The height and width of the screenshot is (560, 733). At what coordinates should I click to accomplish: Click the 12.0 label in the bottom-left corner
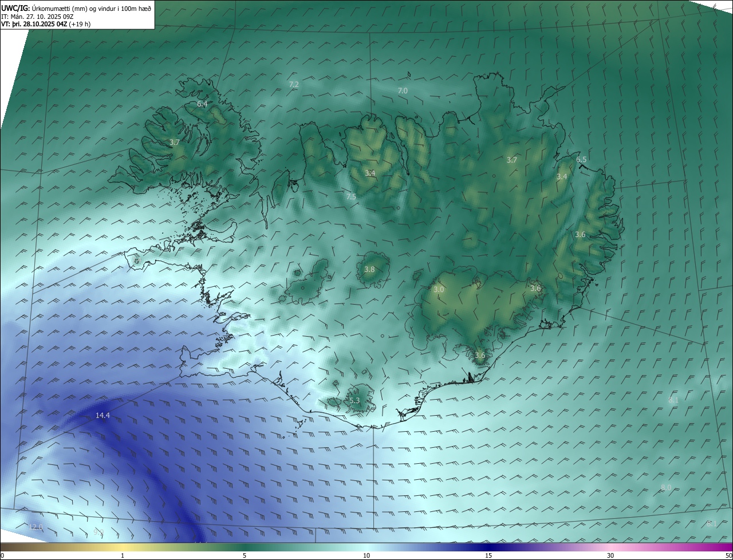36,527
